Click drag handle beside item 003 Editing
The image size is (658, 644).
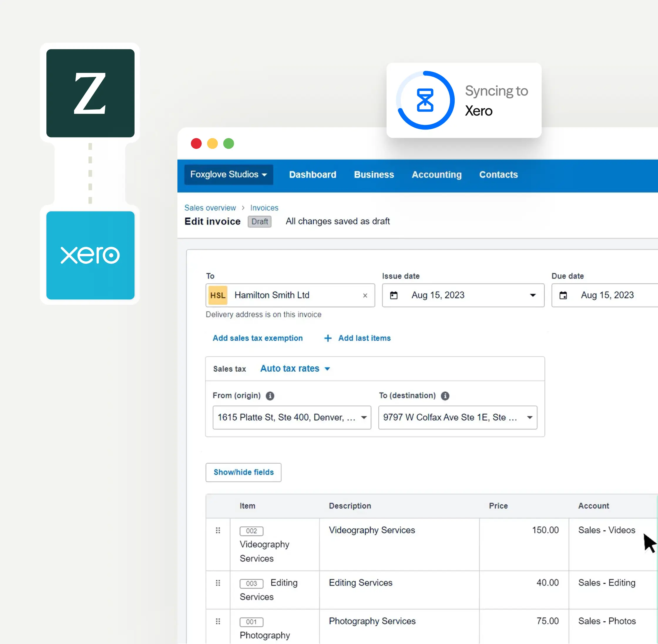pos(218,583)
